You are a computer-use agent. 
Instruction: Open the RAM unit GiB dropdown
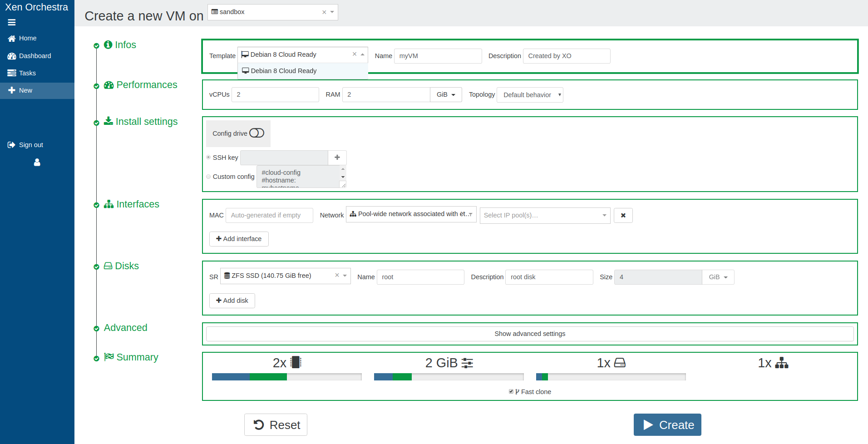point(446,94)
